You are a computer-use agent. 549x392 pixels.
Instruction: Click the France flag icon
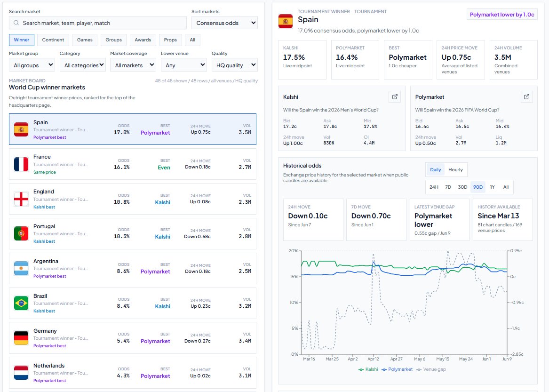point(21,164)
